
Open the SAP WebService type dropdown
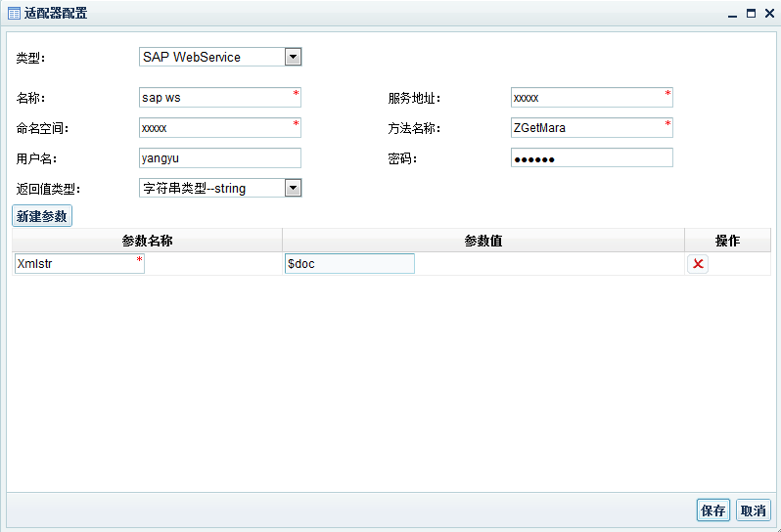click(293, 57)
